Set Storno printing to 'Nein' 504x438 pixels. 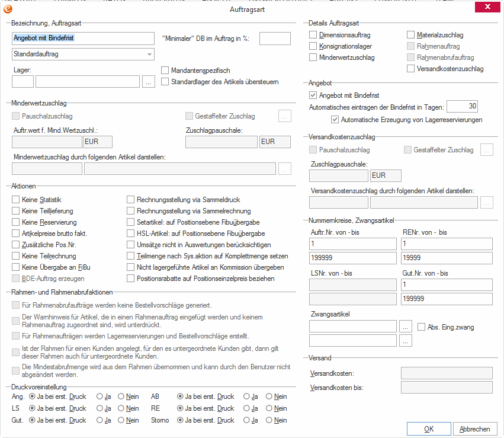269,420
